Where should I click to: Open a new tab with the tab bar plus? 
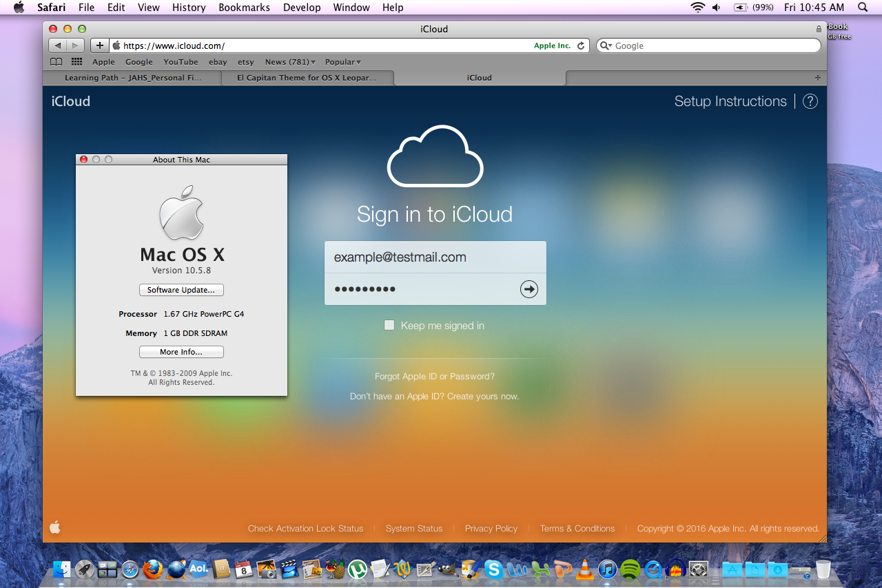tap(818, 78)
